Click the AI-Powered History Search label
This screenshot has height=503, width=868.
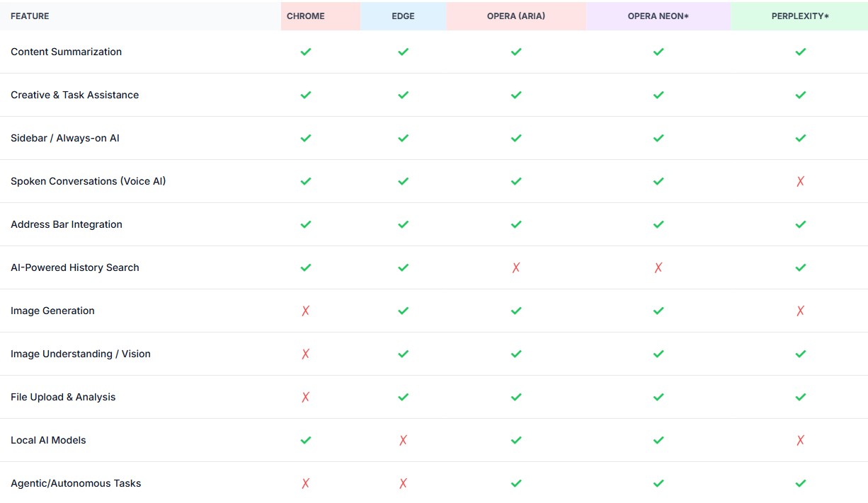(75, 267)
